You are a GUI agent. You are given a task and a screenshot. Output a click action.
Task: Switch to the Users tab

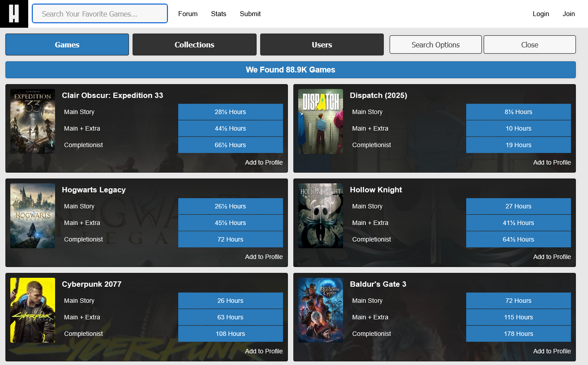(x=322, y=45)
